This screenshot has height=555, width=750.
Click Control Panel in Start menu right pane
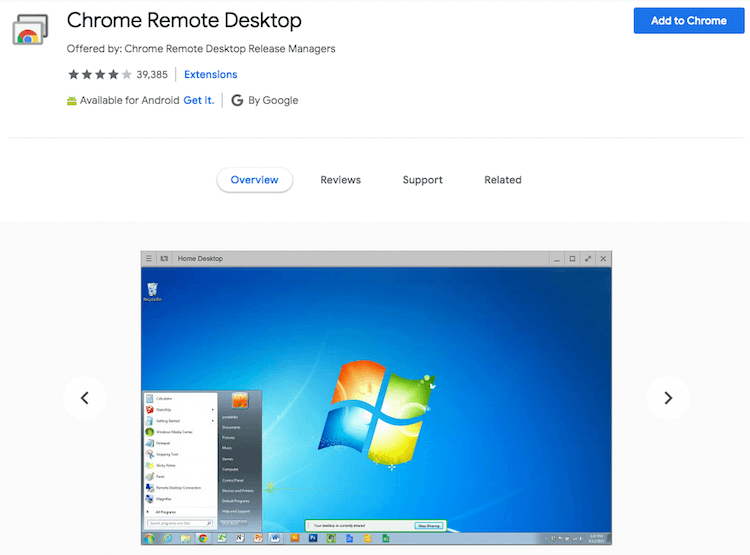[233, 480]
